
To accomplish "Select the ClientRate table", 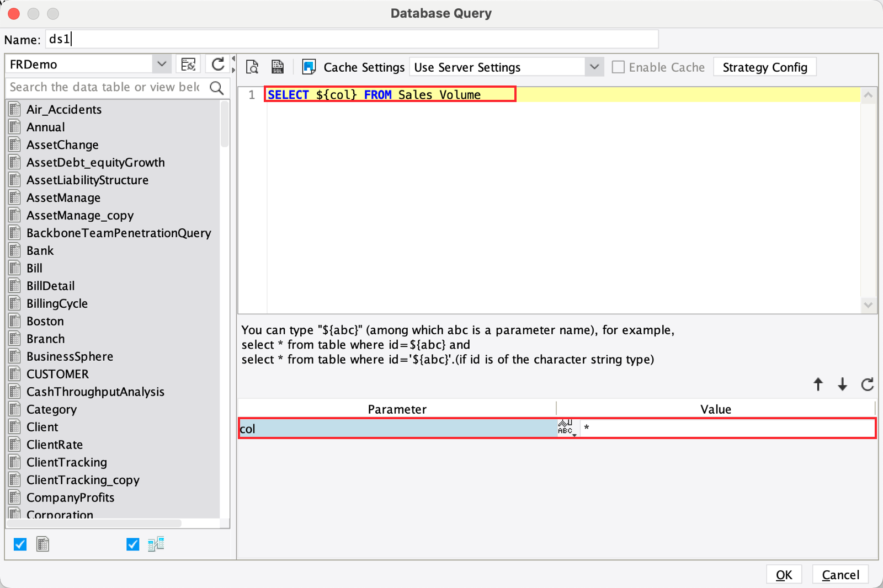I will (x=55, y=445).
